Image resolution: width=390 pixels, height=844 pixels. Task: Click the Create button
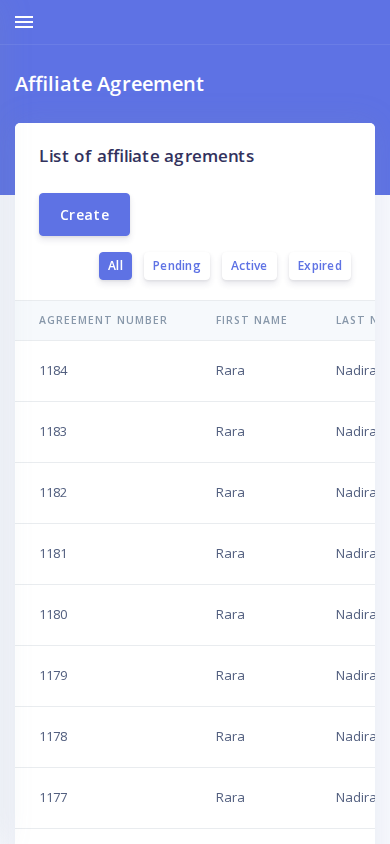pos(84,215)
